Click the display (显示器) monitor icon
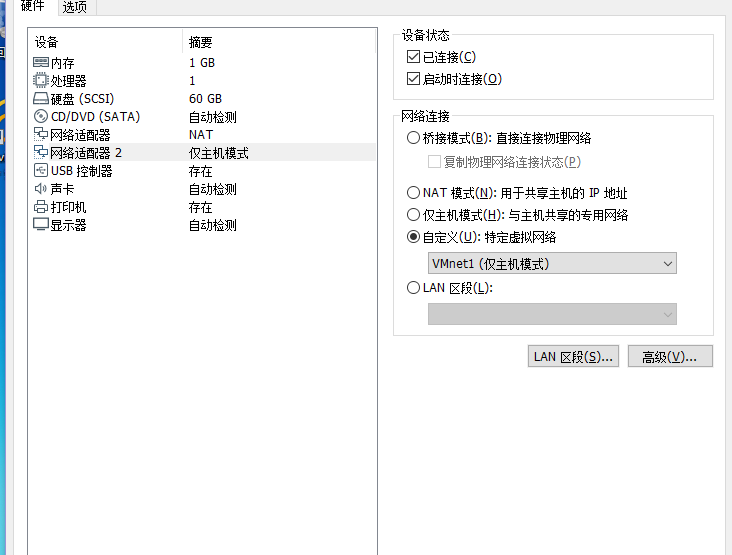The height and width of the screenshot is (555, 732). click(41, 225)
